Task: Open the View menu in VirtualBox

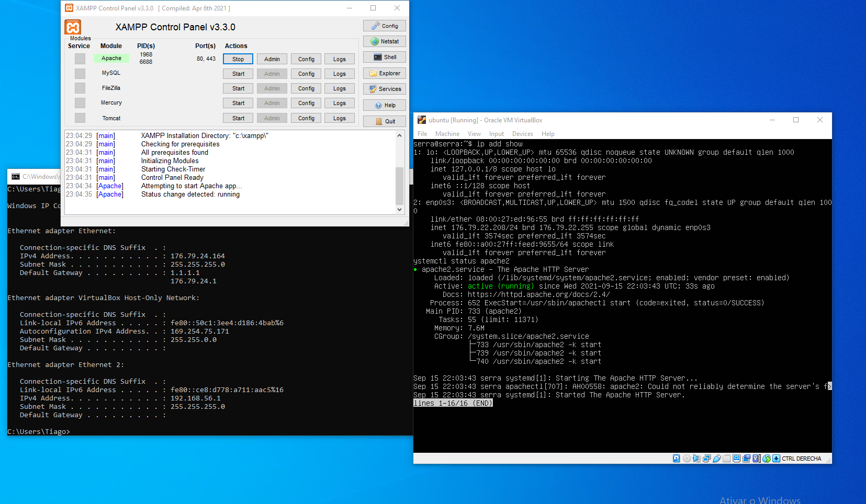Action: (x=474, y=134)
